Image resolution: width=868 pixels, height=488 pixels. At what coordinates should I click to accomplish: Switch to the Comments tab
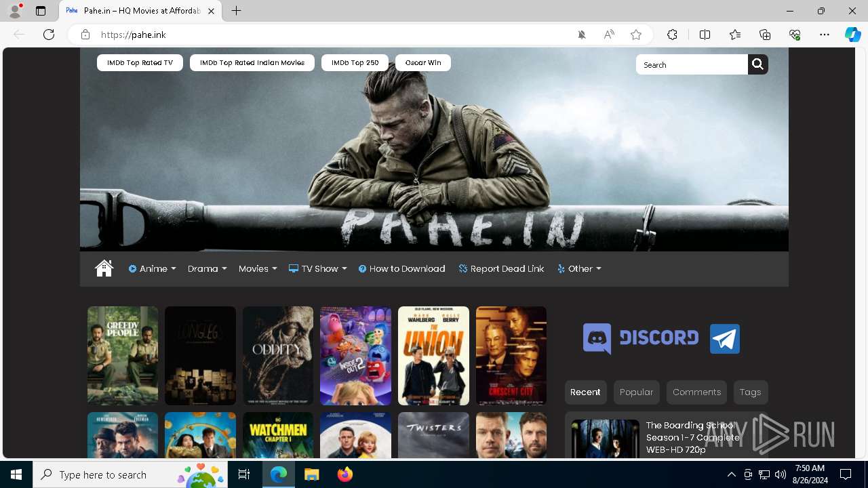(x=696, y=392)
